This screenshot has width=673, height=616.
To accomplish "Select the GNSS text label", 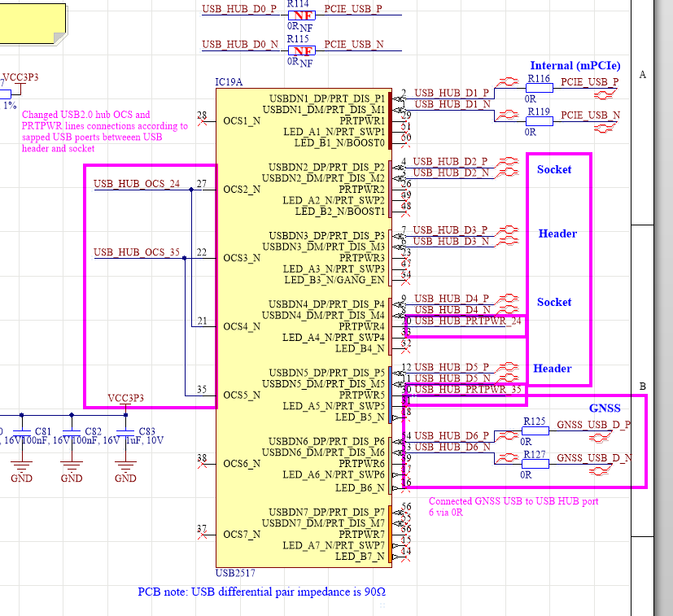I will point(605,408).
